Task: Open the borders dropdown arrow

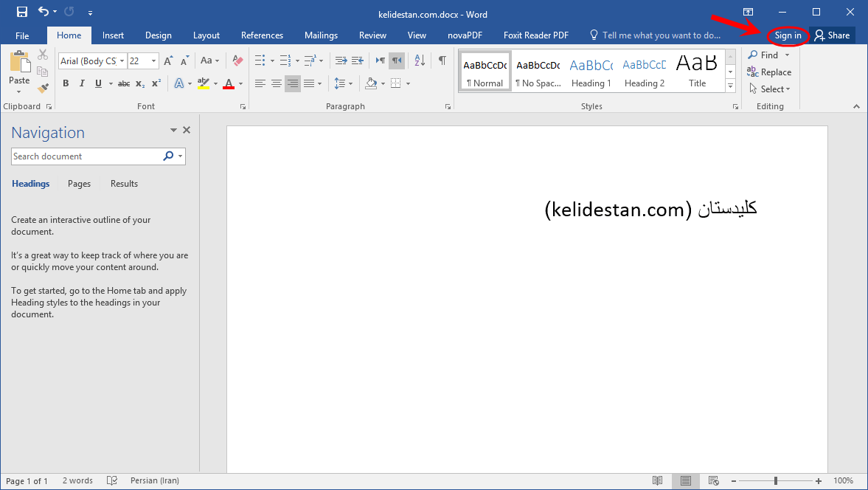Action: point(409,83)
